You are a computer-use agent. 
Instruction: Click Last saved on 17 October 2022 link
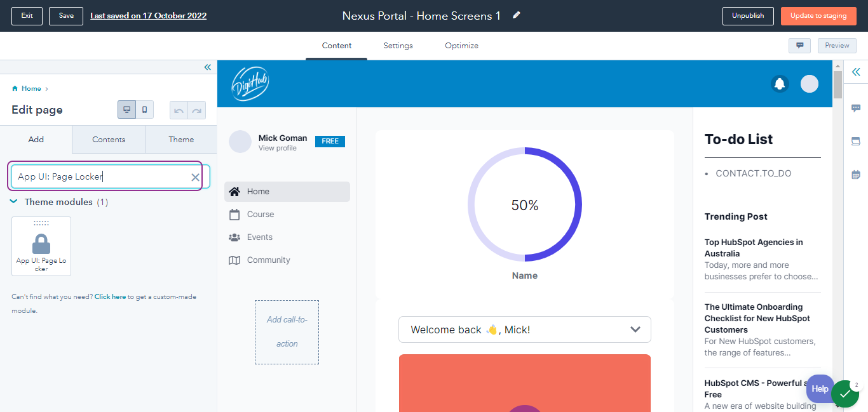[x=148, y=16]
